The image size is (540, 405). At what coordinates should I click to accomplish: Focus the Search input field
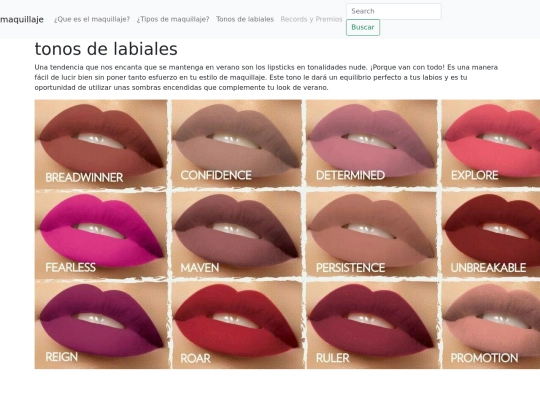394,11
